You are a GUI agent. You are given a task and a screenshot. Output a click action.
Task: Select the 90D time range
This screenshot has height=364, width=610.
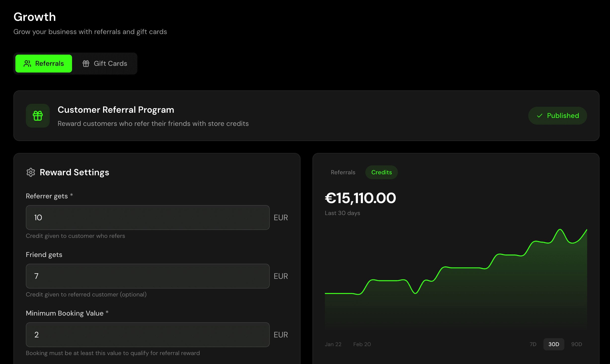(x=576, y=344)
